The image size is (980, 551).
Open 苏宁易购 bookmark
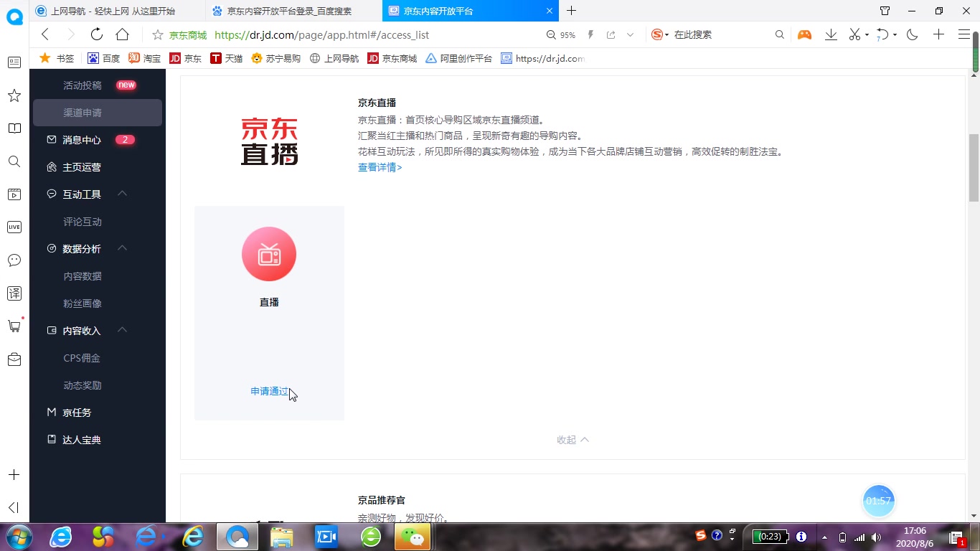coord(276,58)
